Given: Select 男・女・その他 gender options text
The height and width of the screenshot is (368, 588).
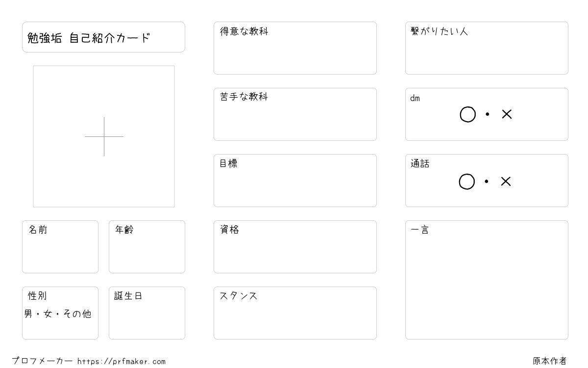Looking at the screenshot, I should (x=58, y=314).
